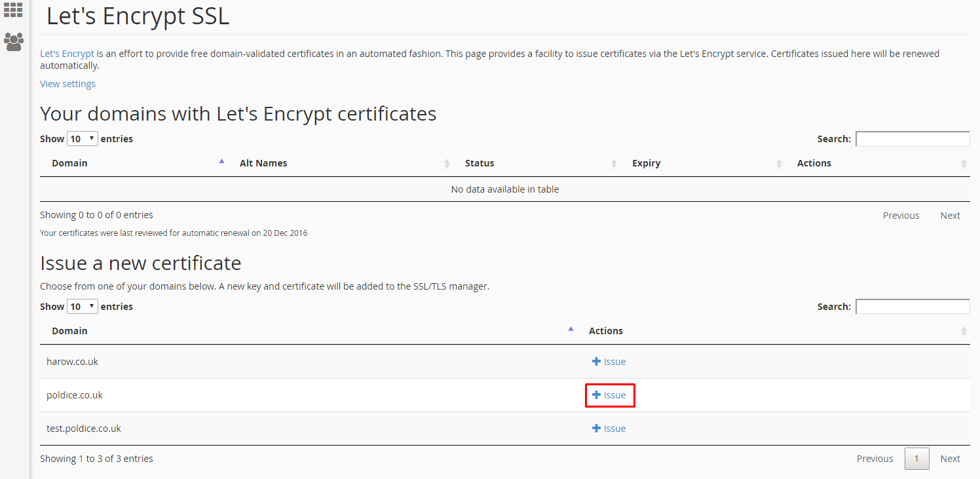Sort the Actions column in certificates table

point(964,163)
